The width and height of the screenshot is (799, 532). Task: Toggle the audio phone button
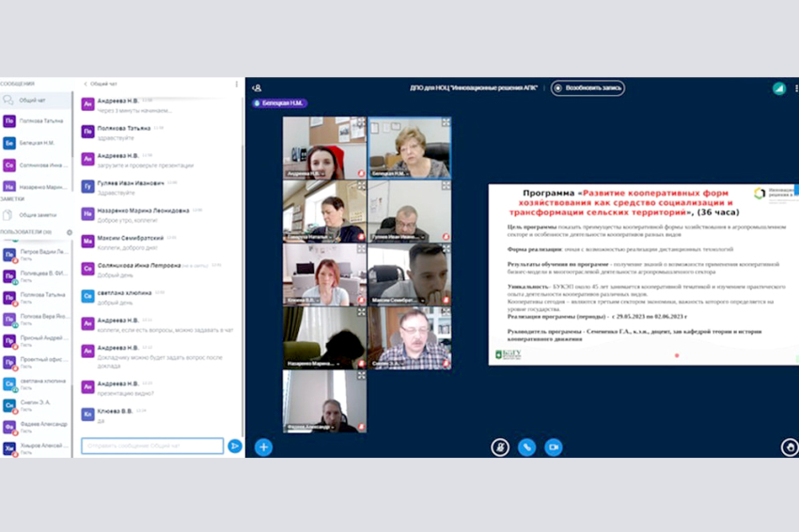[x=526, y=447]
